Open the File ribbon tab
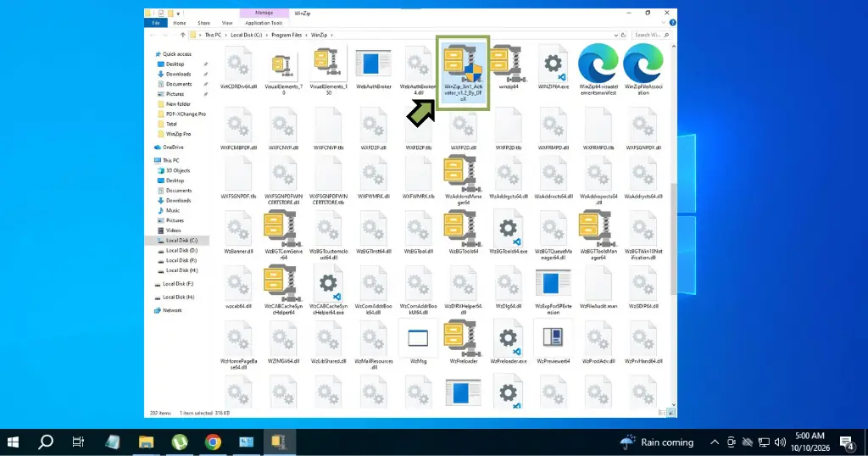Viewport: 868px width, 456px height. tap(156, 23)
